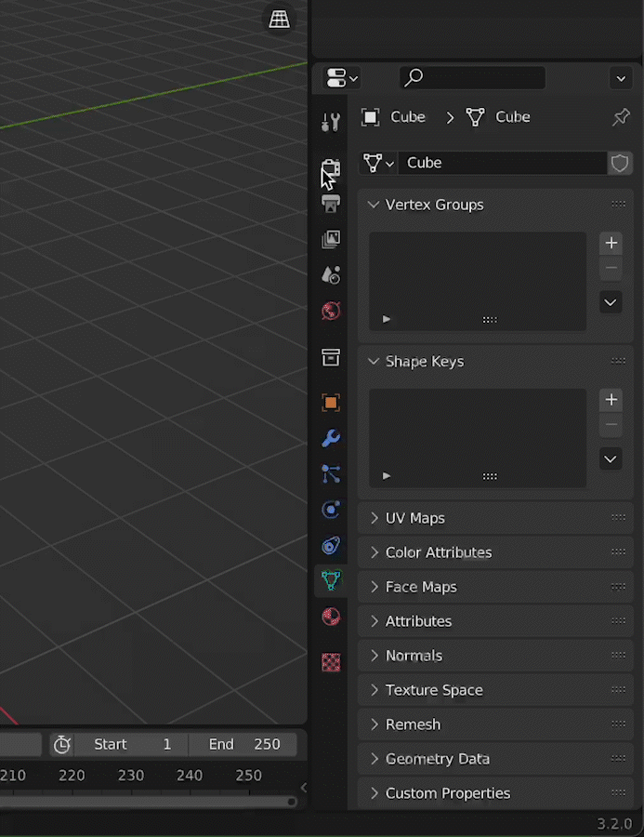Select the Modifiers wrench tab
Image resolution: width=644 pixels, height=837 pixels.
[x=331, y=438]
